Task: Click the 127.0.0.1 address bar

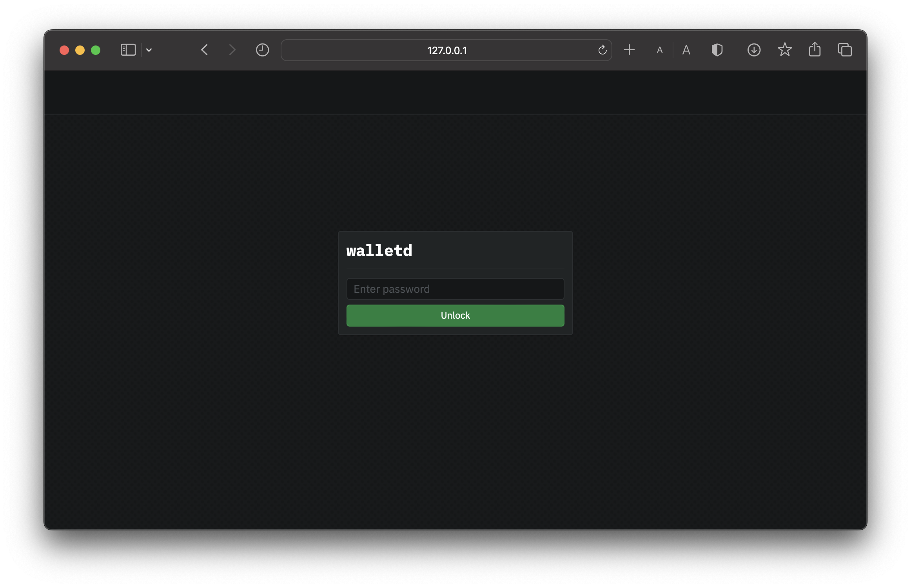Action: point(446,50)
